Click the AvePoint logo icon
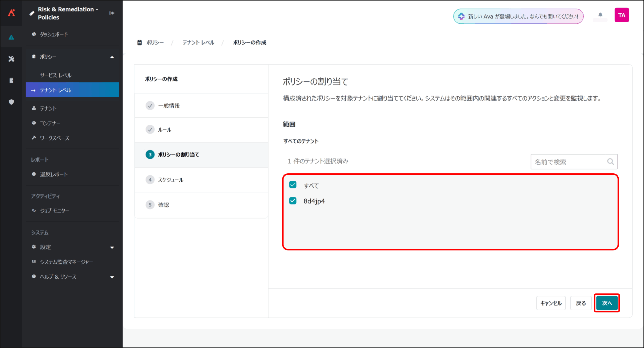The width and height of the screenshot is (644, 348). (x=11, y=13)
